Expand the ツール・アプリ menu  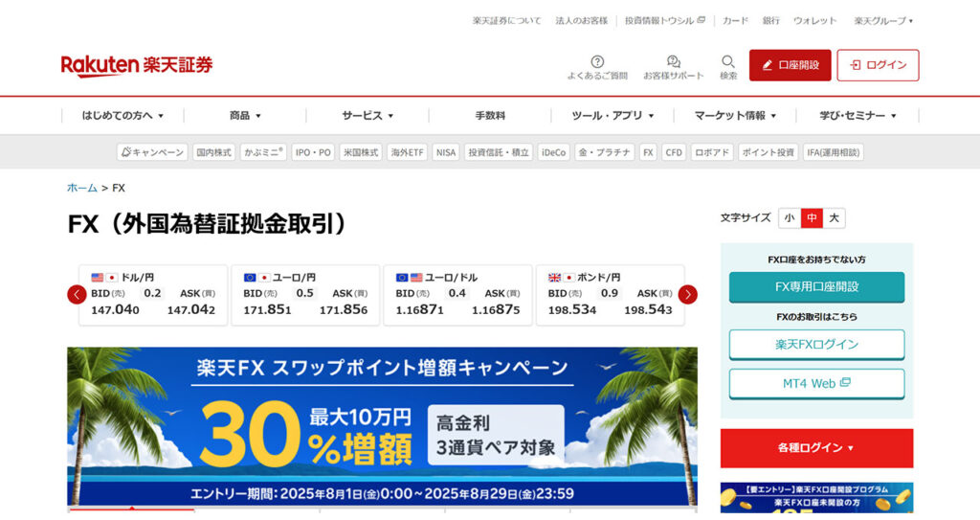click(x=612, y=116)
